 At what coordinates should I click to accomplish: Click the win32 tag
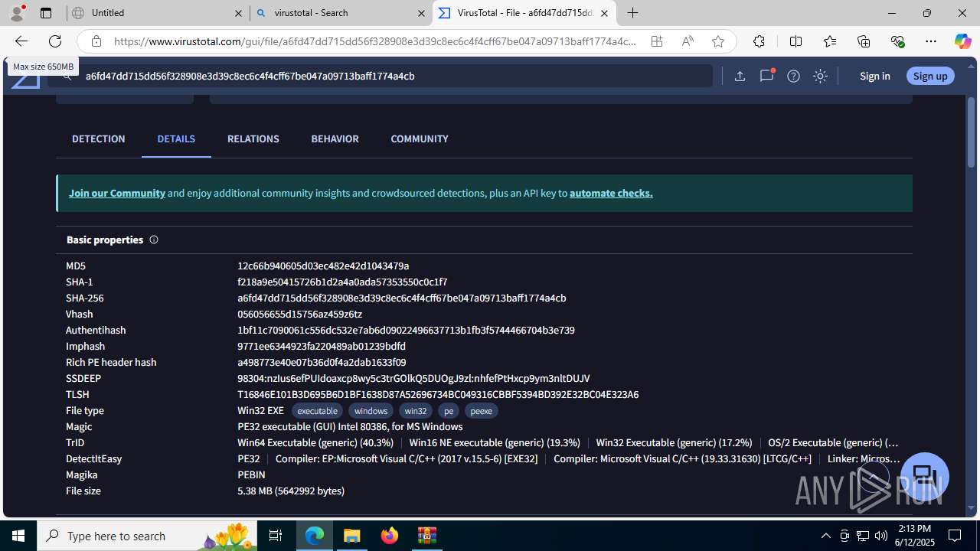pos(416,411)
